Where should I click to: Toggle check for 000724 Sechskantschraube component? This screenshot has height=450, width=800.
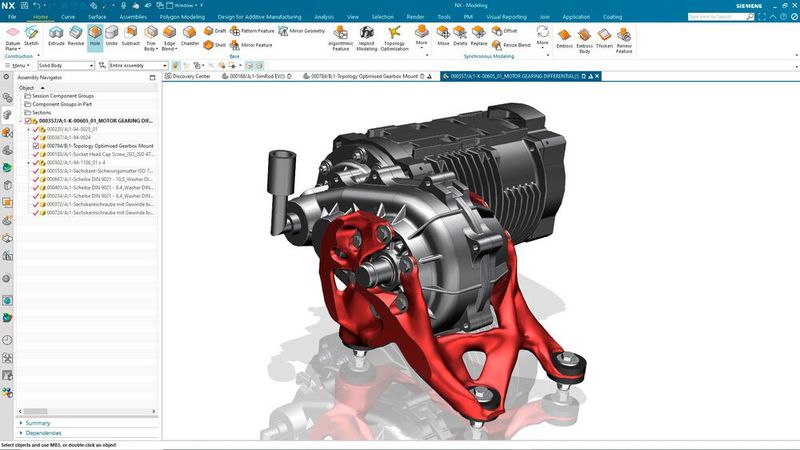[36, 213]
